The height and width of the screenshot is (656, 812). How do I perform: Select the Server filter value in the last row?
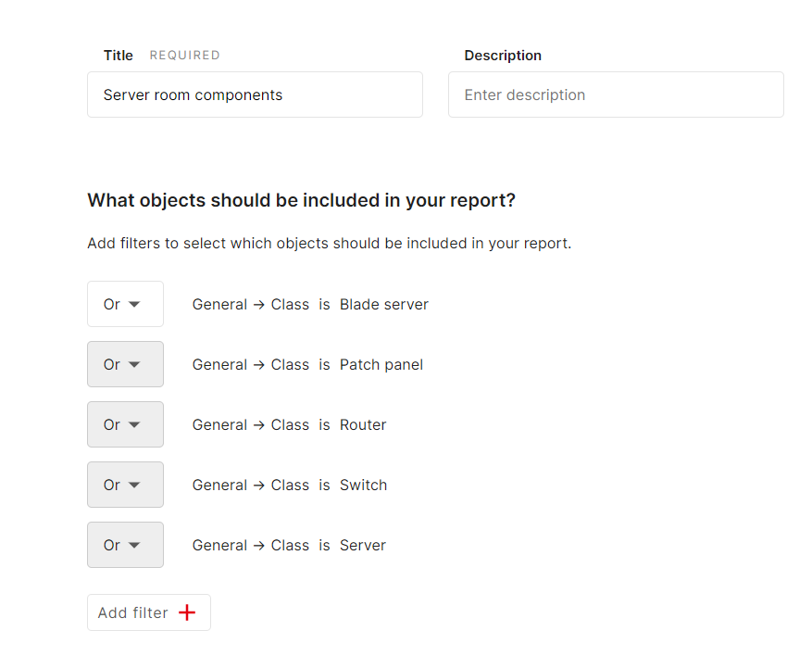pos(363,545)
